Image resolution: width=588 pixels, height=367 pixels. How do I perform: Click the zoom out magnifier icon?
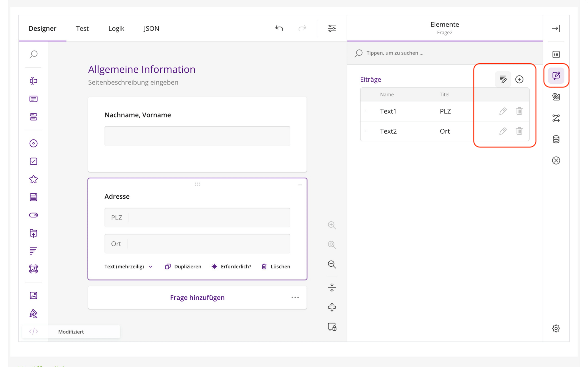[x=332, y=264]
